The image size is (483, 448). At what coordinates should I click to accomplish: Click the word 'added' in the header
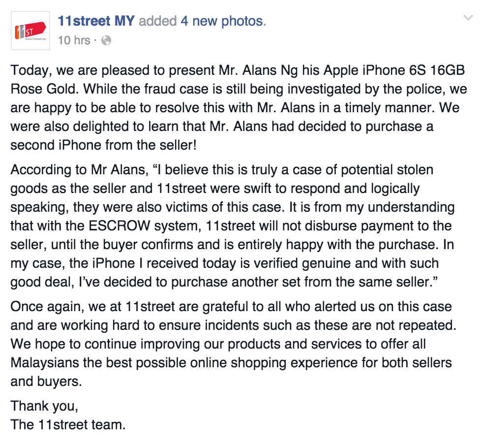[x=158, y=21]
